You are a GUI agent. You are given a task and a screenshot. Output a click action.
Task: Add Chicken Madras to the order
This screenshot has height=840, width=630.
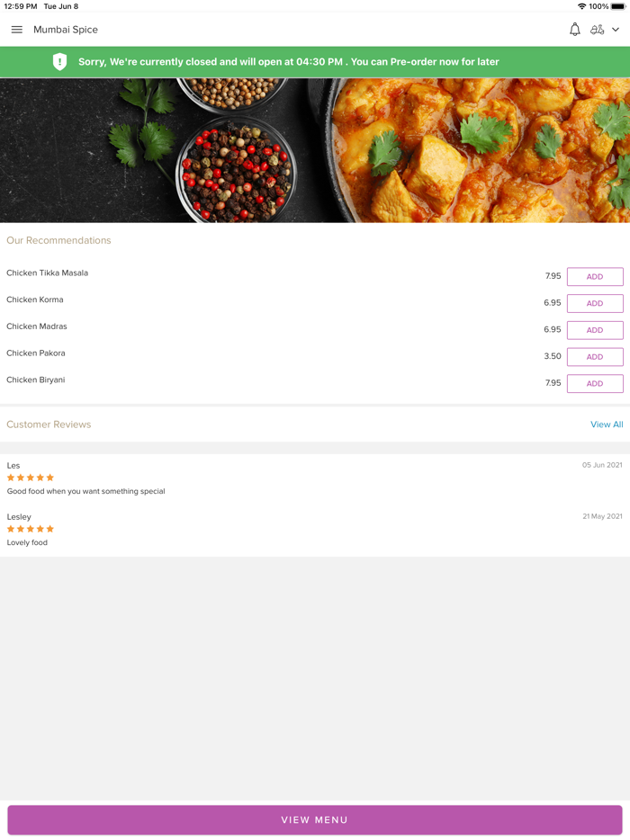point(595,330)
